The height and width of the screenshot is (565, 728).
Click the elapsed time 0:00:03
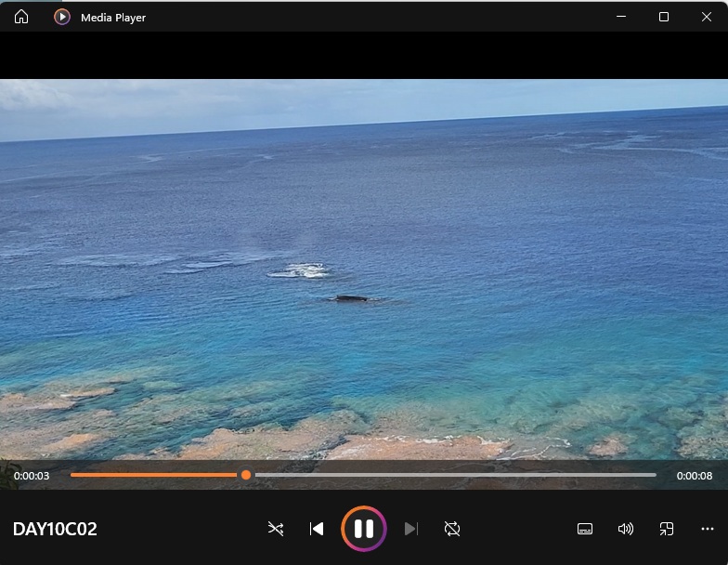tap(32, 476)
